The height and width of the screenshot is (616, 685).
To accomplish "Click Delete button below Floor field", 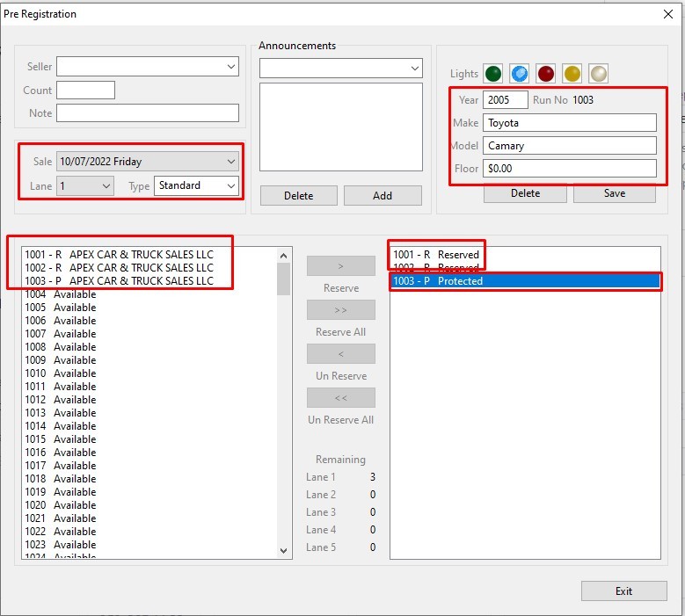I will tap(525, 193).
